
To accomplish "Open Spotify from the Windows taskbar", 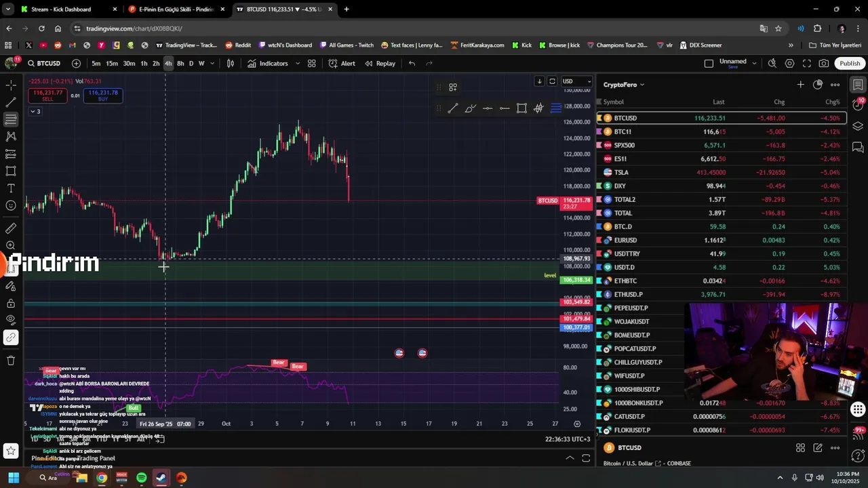I will pyautogui.click(x=141, y=478).
